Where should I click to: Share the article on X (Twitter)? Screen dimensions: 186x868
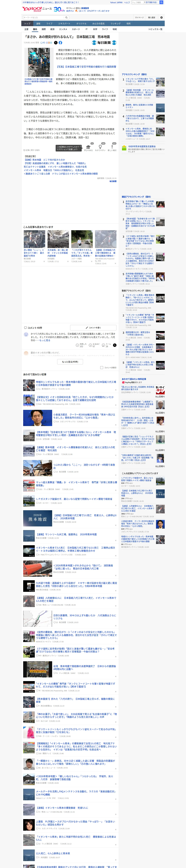coord(56,43)
